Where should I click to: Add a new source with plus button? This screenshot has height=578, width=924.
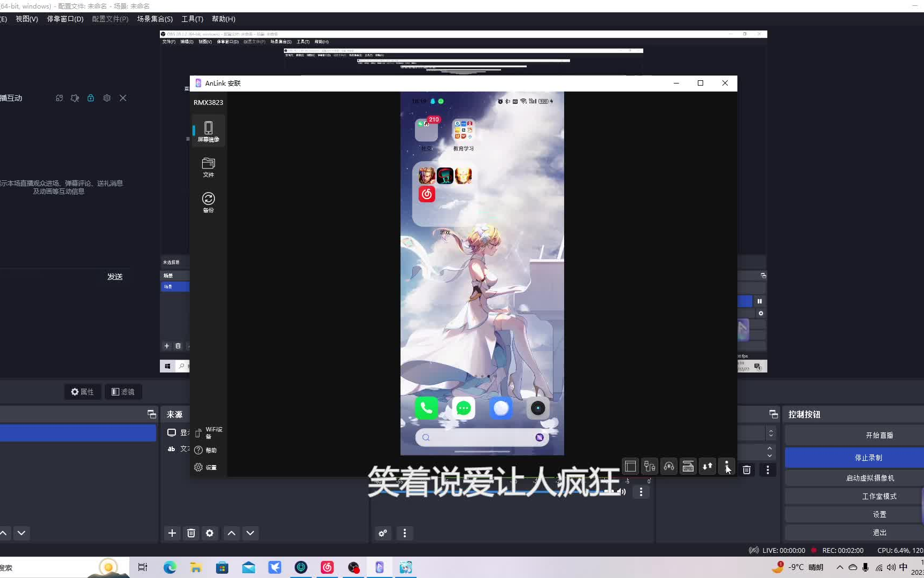coord(172,533)
